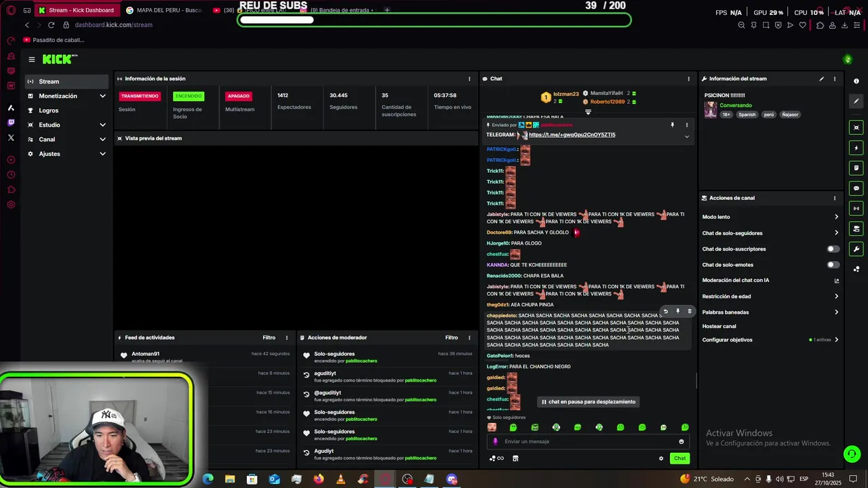This screenshot has width=868, height=488.
Task: Open Información de la sesión options menu
Action: [469, 79]
